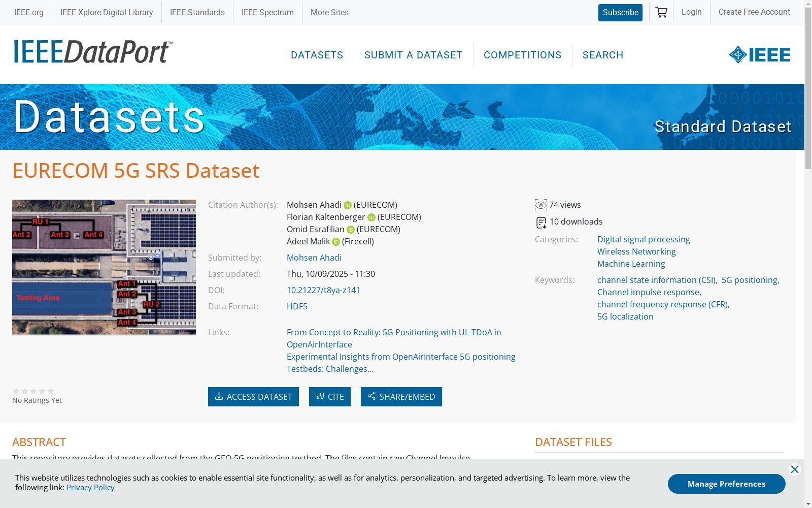Open the Competitions menu item
Viewport: 812px width, 508px height.
coord(523,55)
